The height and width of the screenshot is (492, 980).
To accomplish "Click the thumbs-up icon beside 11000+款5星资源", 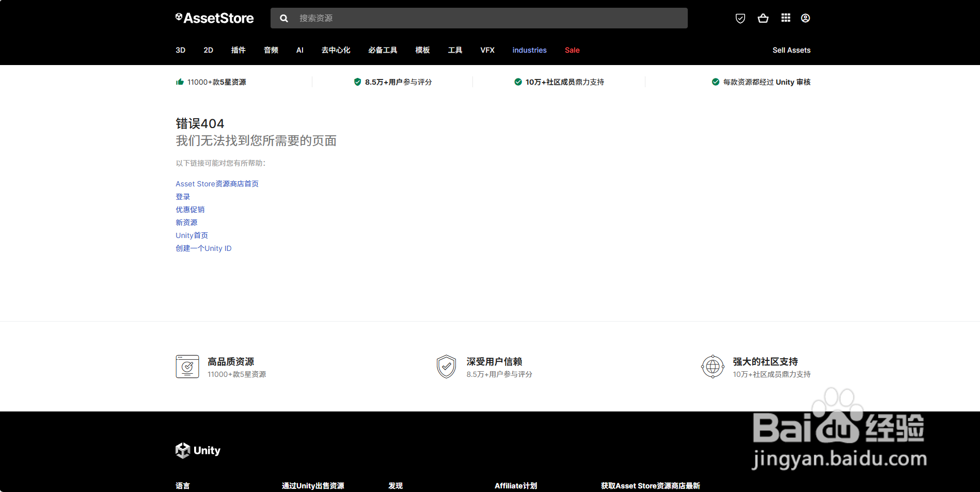I will (x=180, y=81).
